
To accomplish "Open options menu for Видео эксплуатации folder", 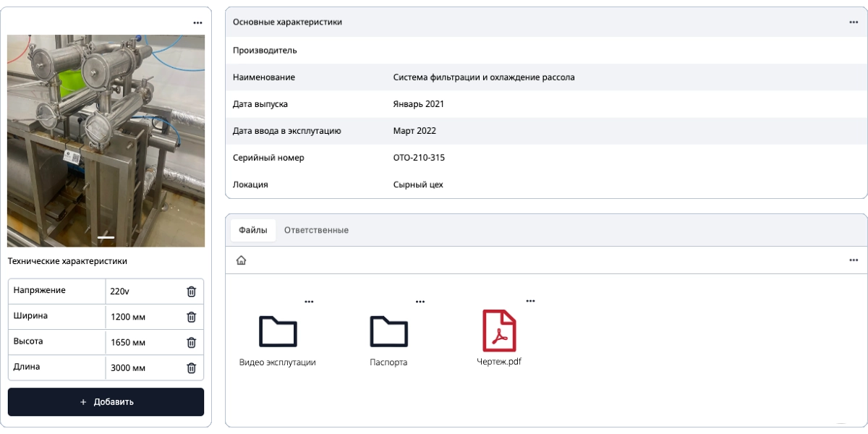I will pyautogui.click(x=309, y=302).
